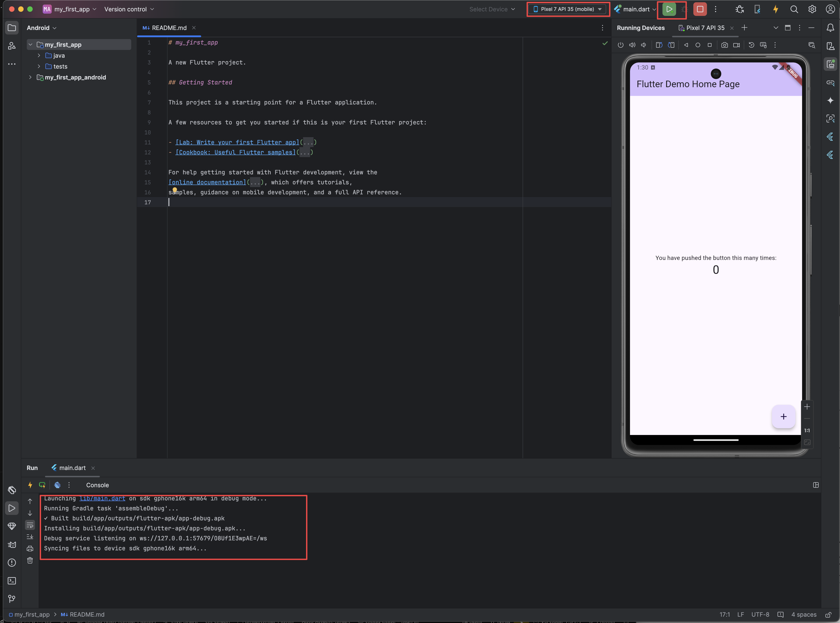The image size is (840, 623).
Task: Print console output with printer icon
Action: (30, 549)
